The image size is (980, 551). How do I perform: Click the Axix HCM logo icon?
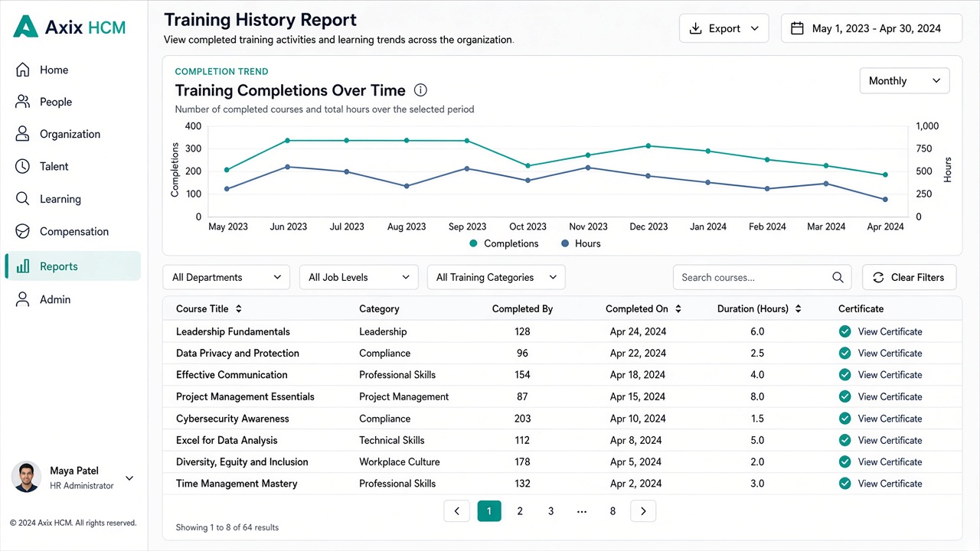point(26,27)
